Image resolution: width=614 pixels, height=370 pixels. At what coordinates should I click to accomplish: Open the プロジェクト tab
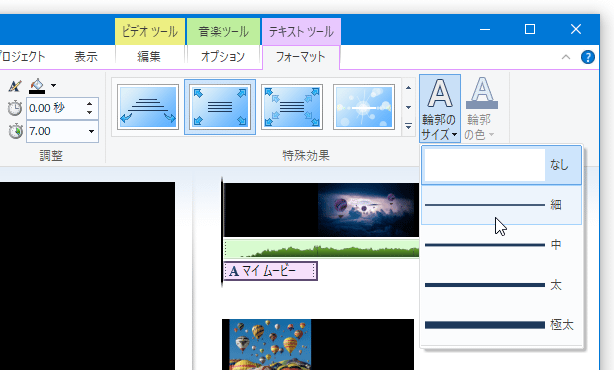[x=22, y=57]
